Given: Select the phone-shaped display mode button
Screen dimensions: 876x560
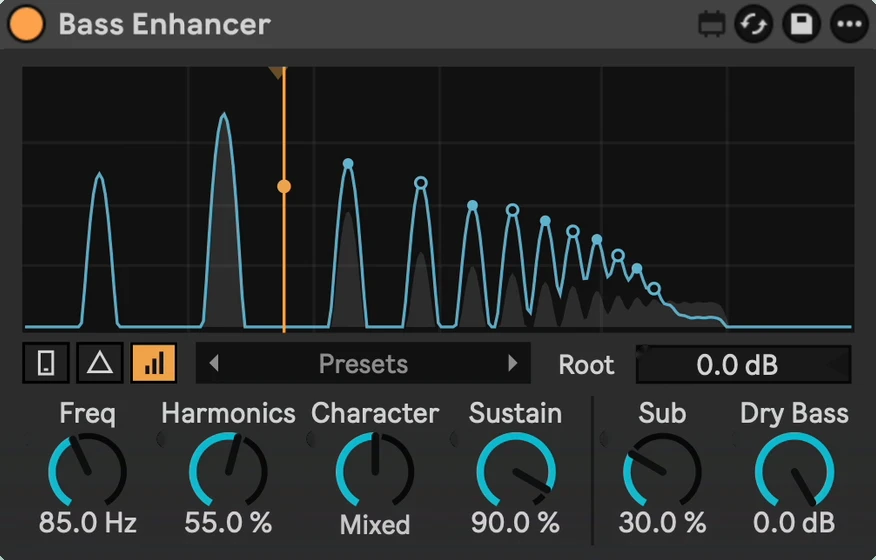Looking at the screenshot, I should coord(46,363).
